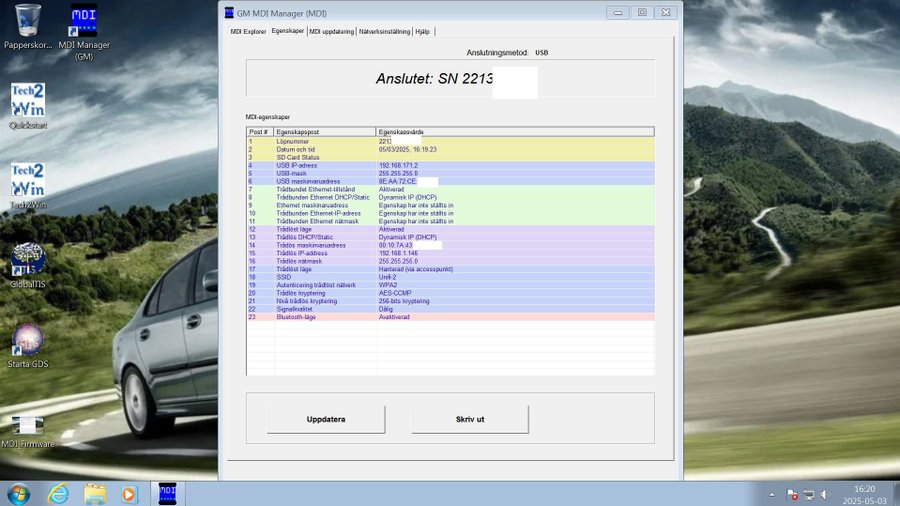Open the Starta GDS desktop shortcut
The height and width of the screenshot is (506, 900).
28,345
